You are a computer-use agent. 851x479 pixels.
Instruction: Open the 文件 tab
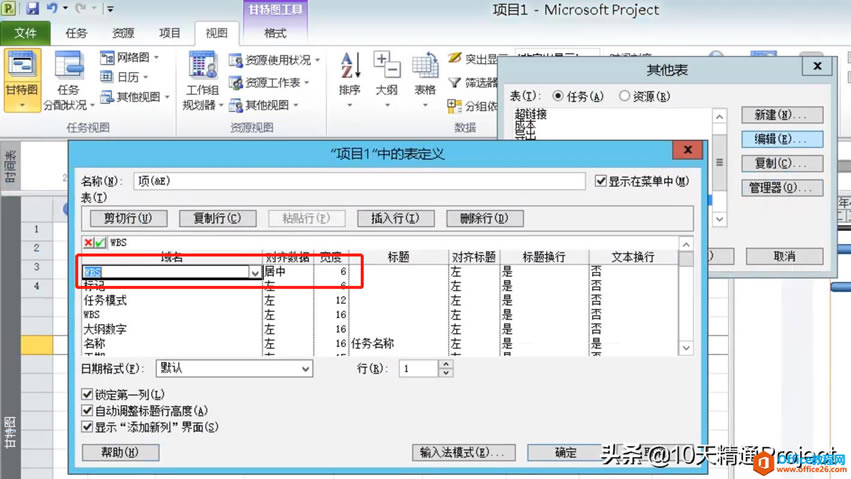tap(26, 33)
